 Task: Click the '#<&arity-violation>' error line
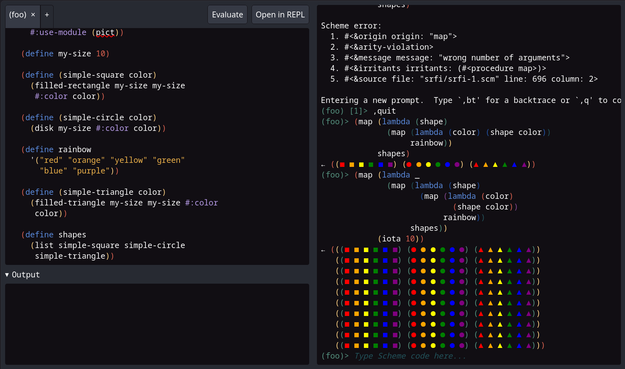(x=382, y=47)
